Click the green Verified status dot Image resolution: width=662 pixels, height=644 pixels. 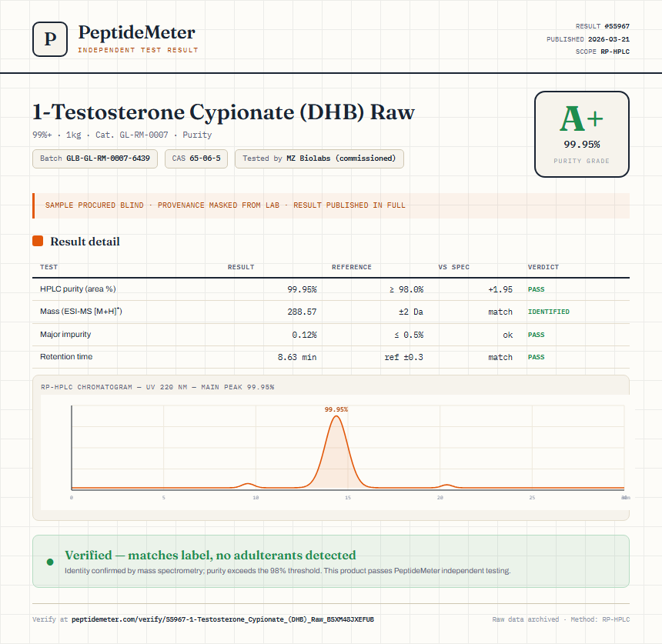(x=50, y=562)
